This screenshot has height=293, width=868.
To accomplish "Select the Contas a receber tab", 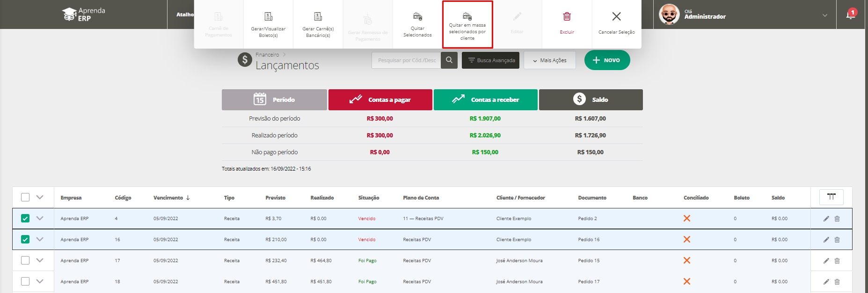I will (485, 100).
